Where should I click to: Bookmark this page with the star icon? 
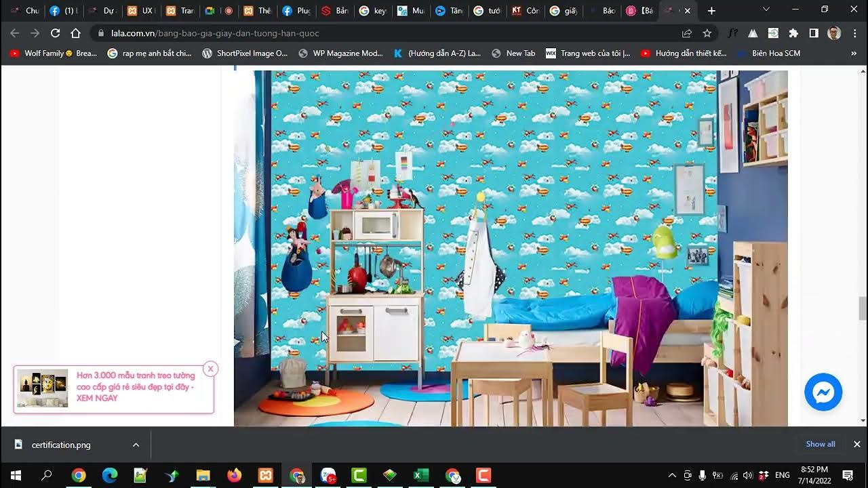pyautogui.click(x=707, y=33)
